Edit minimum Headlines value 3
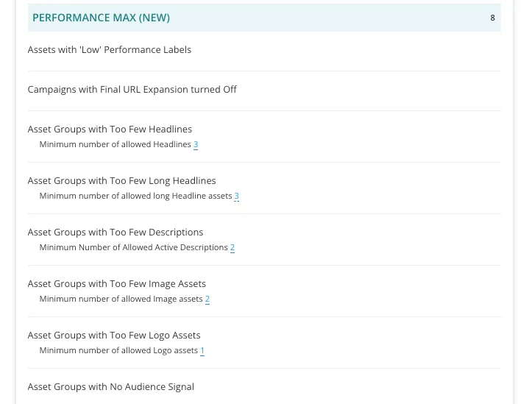This screenshot has width=532, height=404. (x=196, y=144)
